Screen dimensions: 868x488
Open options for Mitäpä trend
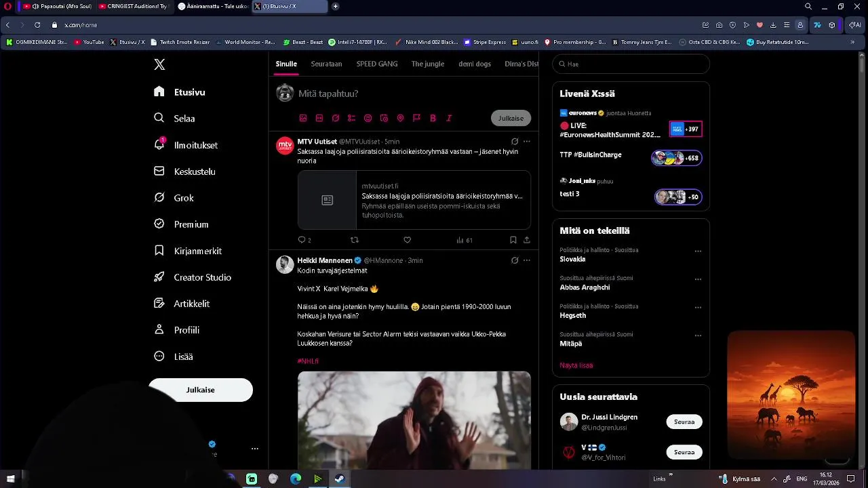click(698, 335)
